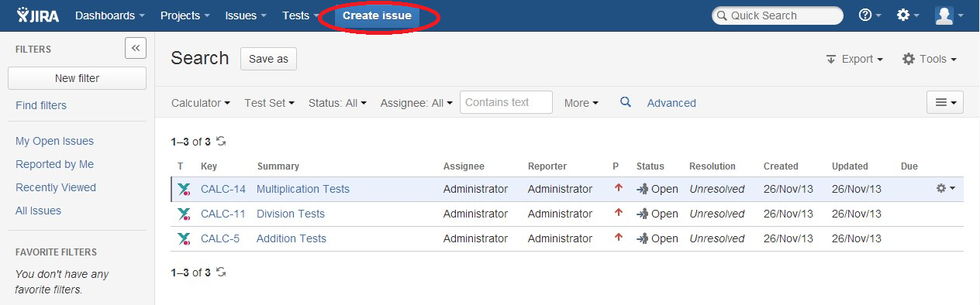Sort by the P priority column header

point(616,166)
